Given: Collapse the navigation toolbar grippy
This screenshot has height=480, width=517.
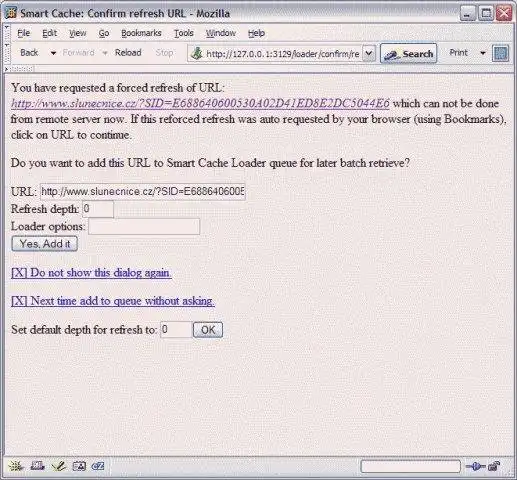Looking at the screenshot, I should pyautogui.click(x=7, y=53).
